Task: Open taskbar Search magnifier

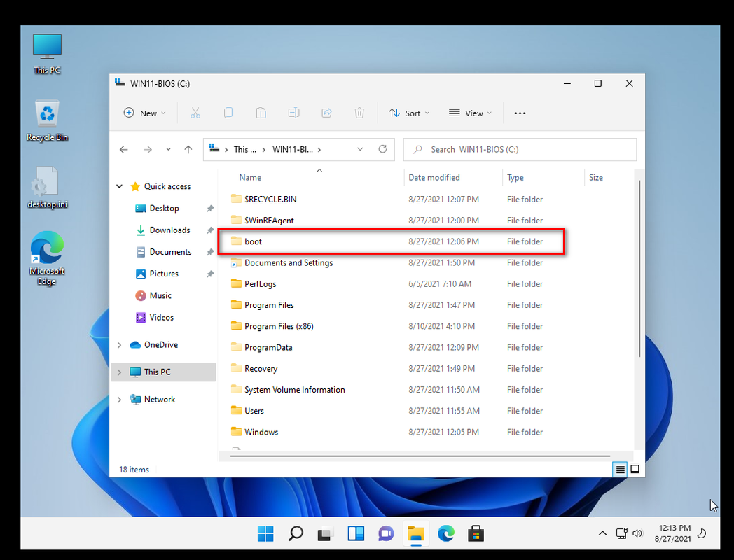Action: tap(296, 533)
